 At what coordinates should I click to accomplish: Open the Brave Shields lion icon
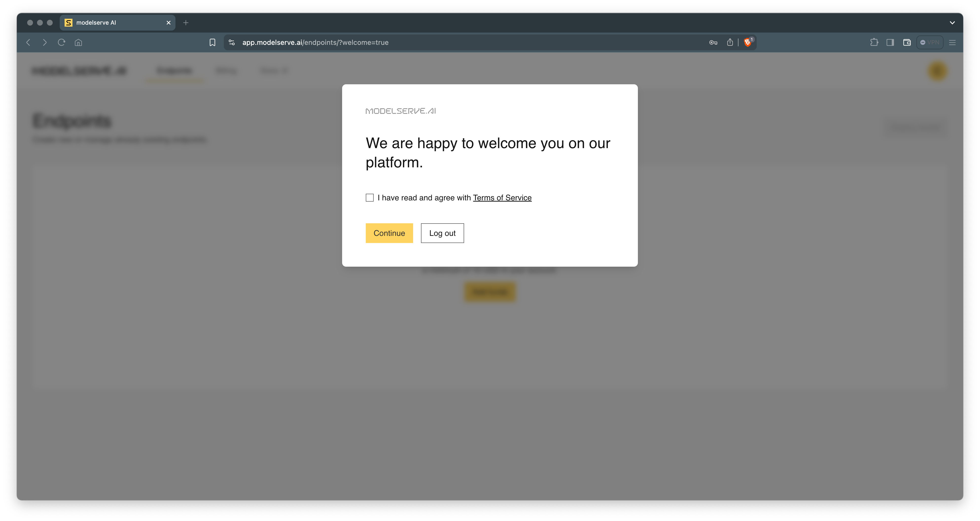748,42
